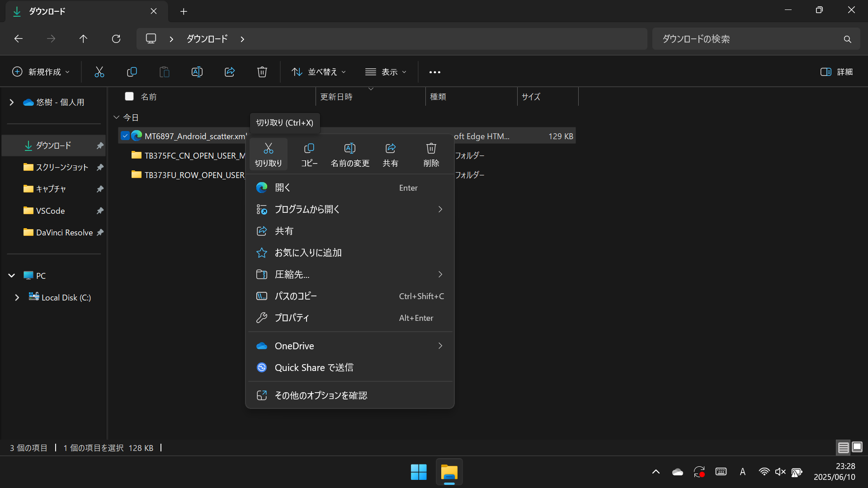
Task: Click the Rename icon in context menu
Action: (x=350, y=149)
